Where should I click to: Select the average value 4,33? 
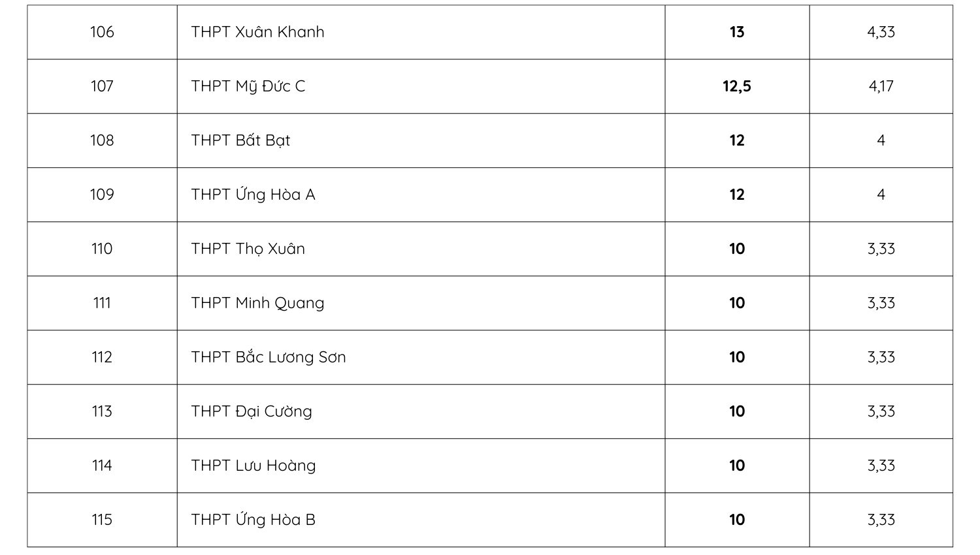click(x=881, y=32)
